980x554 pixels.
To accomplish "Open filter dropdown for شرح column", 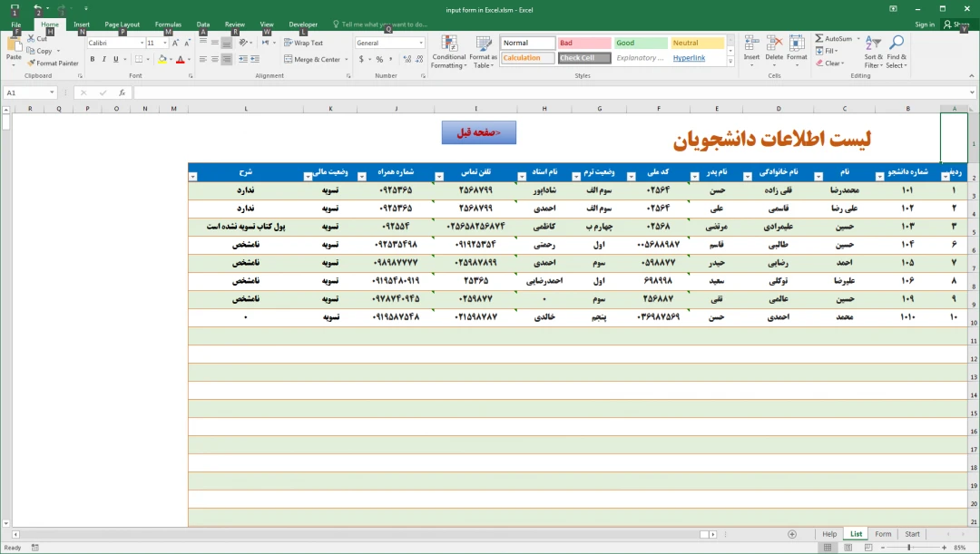I will (x=193, y=177).
